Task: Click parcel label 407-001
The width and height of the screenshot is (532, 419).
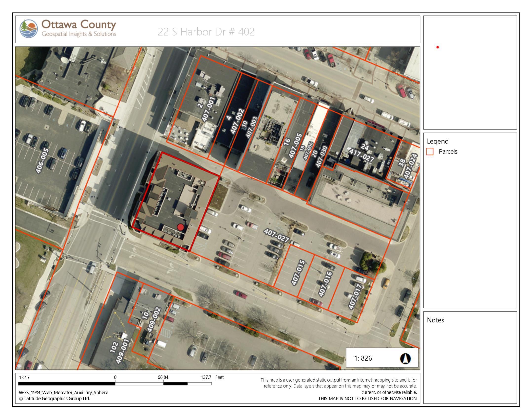Action: [x=209, y=109]
